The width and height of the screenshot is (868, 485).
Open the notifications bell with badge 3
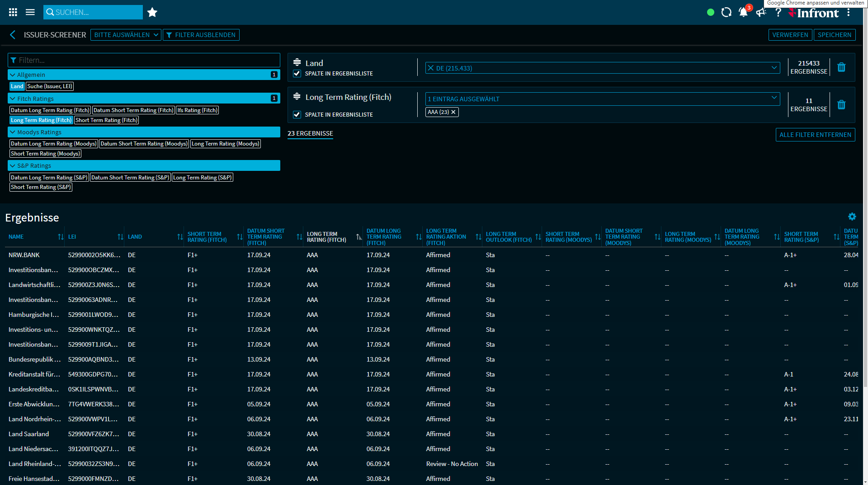coord(743,13)
